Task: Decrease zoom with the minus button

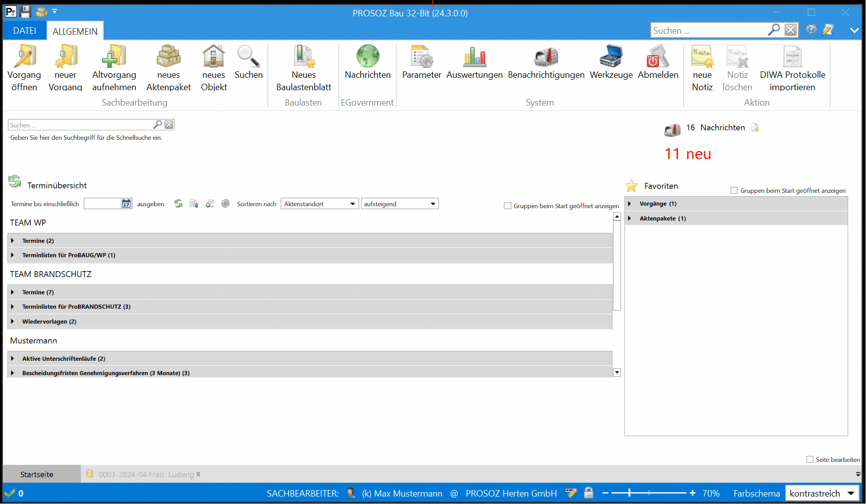Action: point(605,493)
